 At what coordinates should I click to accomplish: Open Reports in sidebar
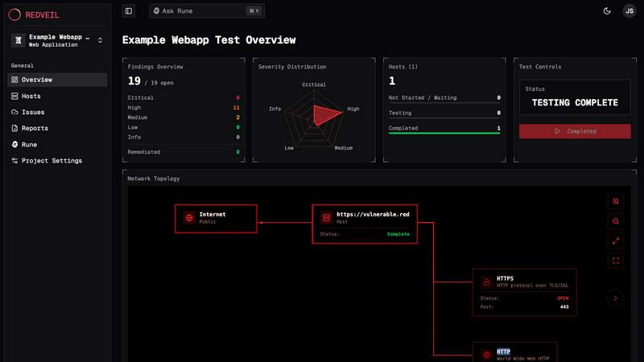point(57,128)
